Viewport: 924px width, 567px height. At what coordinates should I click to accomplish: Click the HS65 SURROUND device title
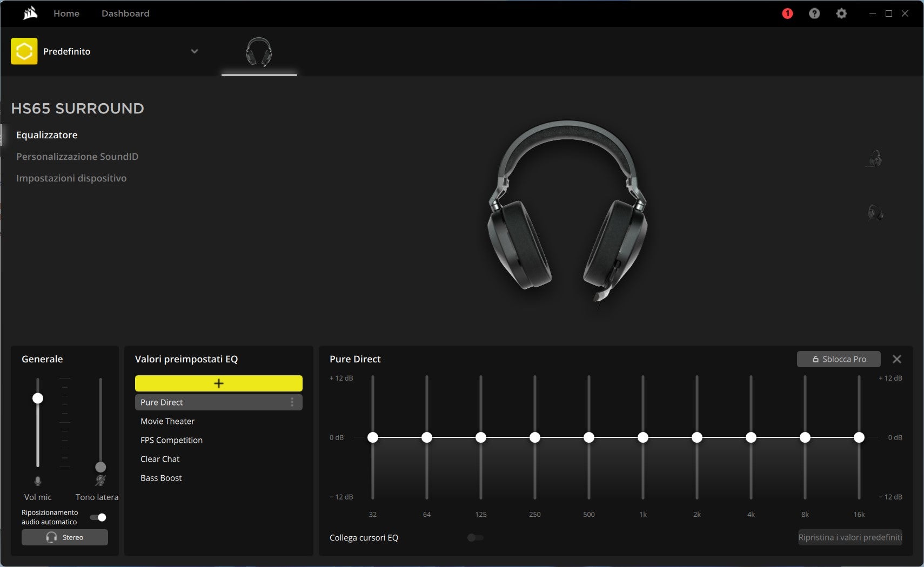click(78, 109)
